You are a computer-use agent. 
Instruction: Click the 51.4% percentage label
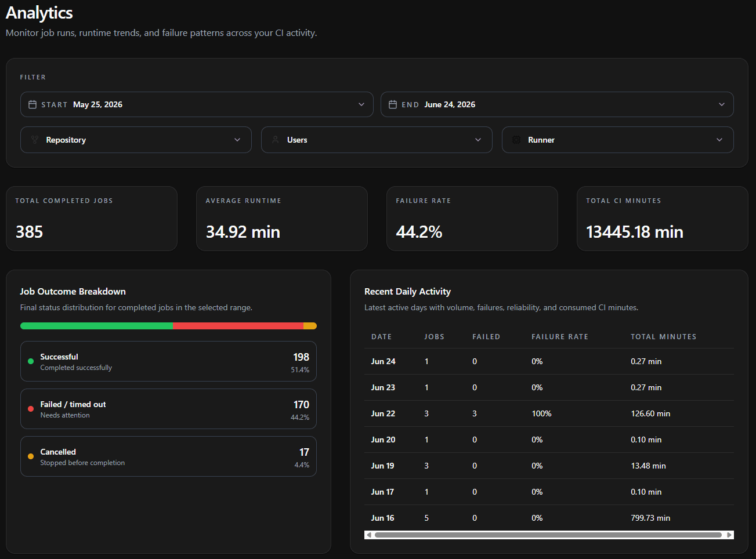(300, 370)
